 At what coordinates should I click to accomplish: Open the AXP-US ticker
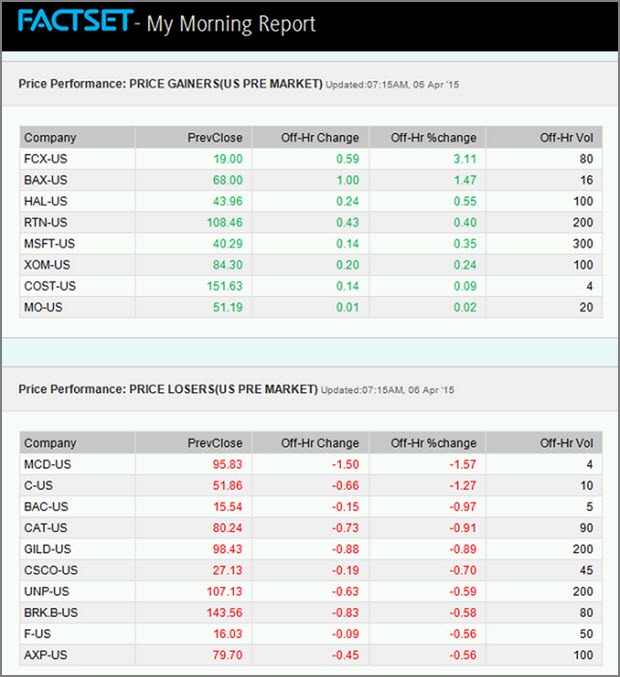43,654
